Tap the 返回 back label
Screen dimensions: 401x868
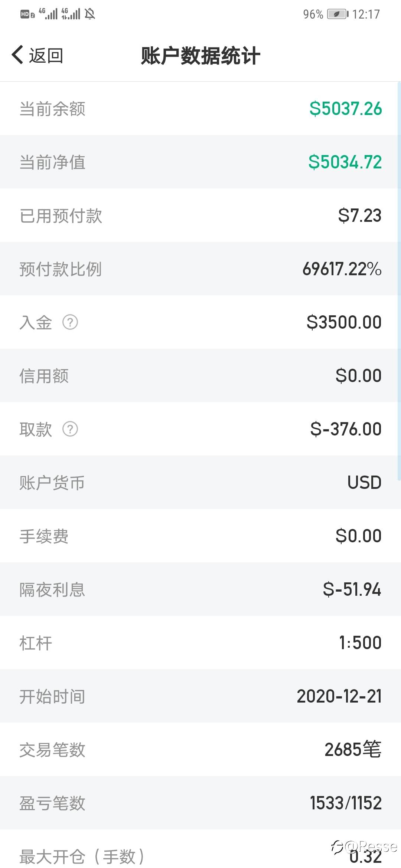[x=46, y=56]
